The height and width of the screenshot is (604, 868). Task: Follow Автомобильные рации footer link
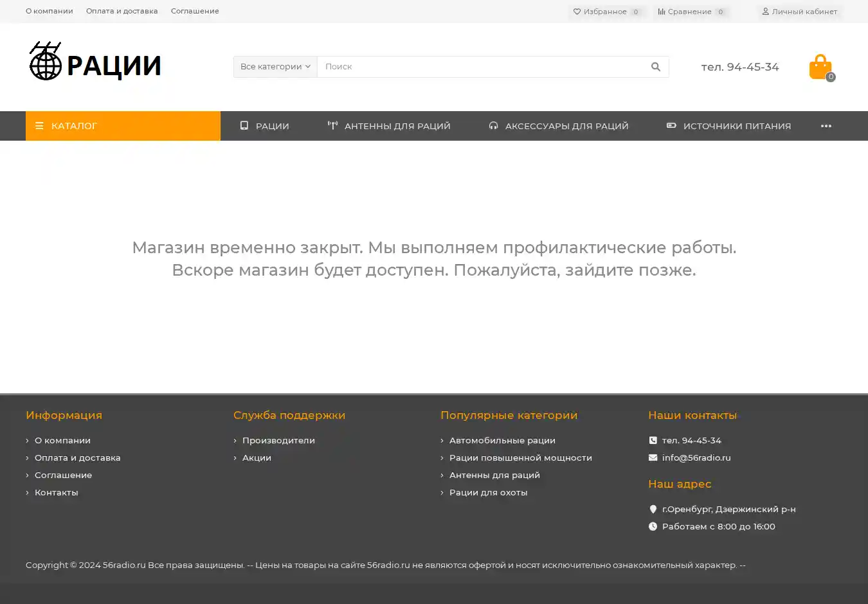502,441
